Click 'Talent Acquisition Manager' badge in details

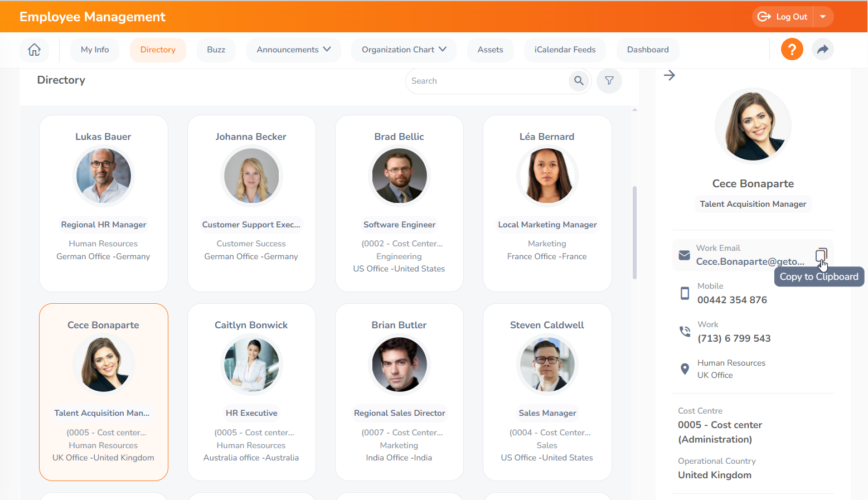[753, 204]
